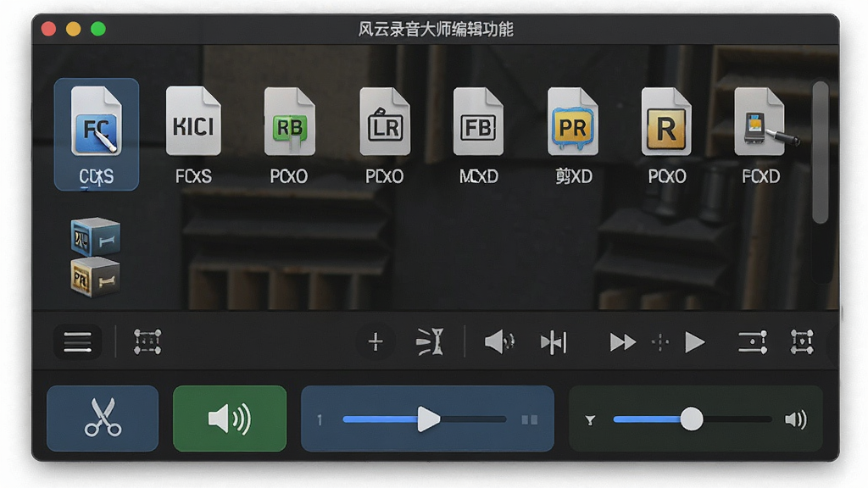The image size is (868, 488).
Task: Click the blue scissors cut button
Action: tap(103, 419)
